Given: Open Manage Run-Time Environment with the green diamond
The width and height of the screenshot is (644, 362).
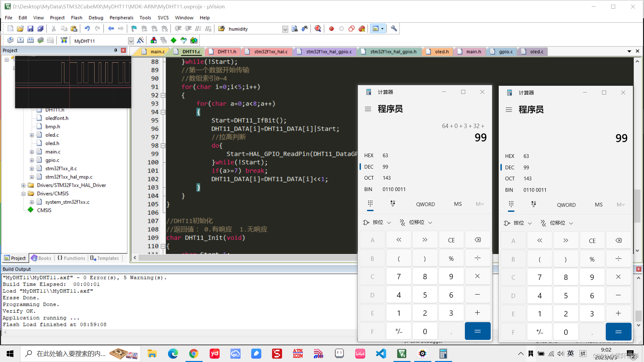Looking at the screenshot, I should [173, 41].
